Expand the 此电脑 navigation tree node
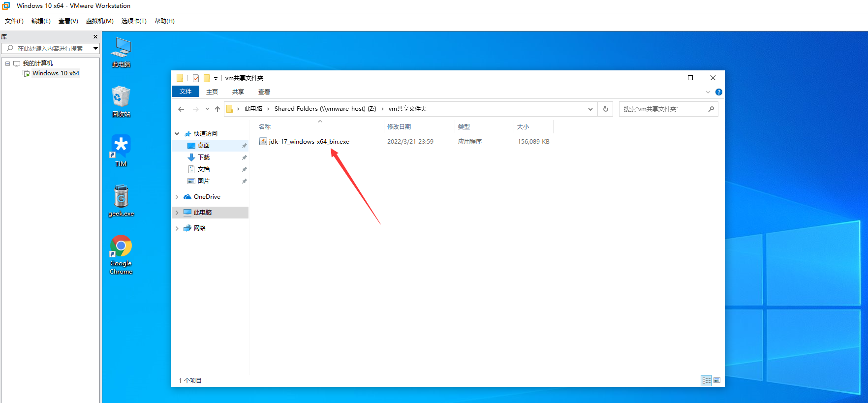This screenshot has height=403, width=868. tap(177, 213)
